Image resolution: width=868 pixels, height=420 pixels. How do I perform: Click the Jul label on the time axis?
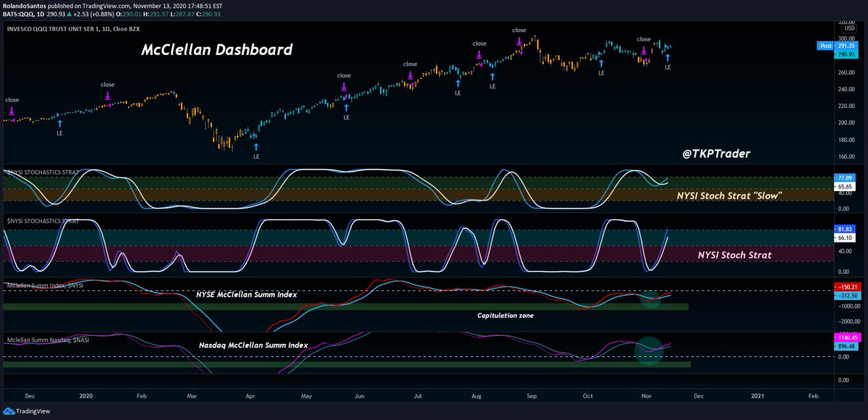[418, 396]
